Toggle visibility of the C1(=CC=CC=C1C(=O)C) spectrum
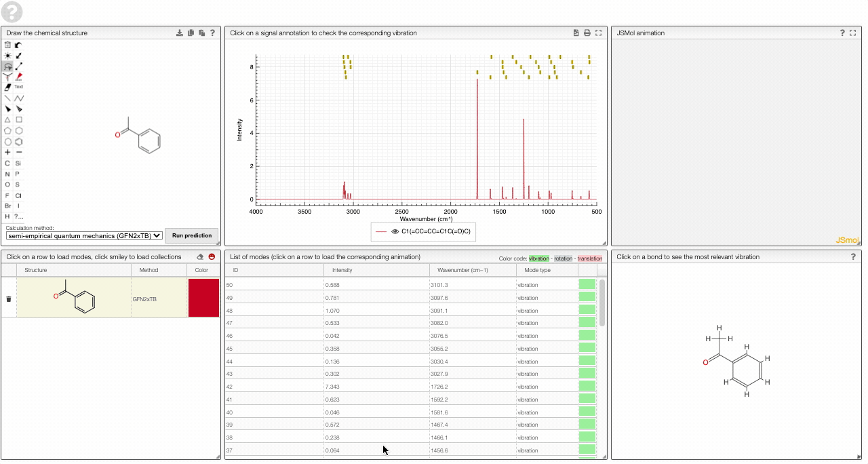The image size is (868, 464). click(395, 231)
